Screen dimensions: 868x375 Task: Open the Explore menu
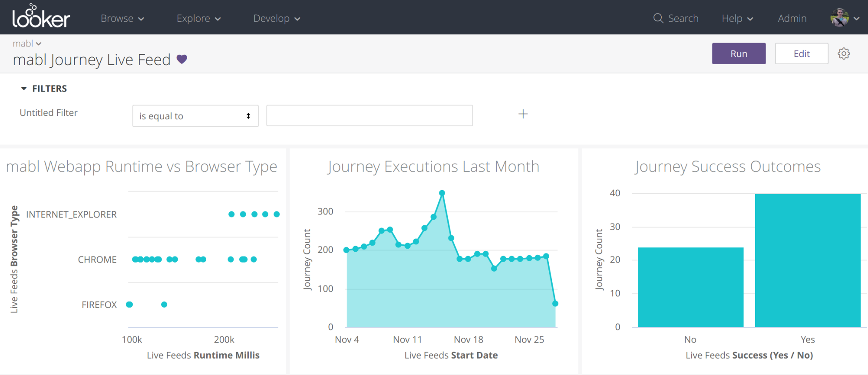(x=198, y=18)
